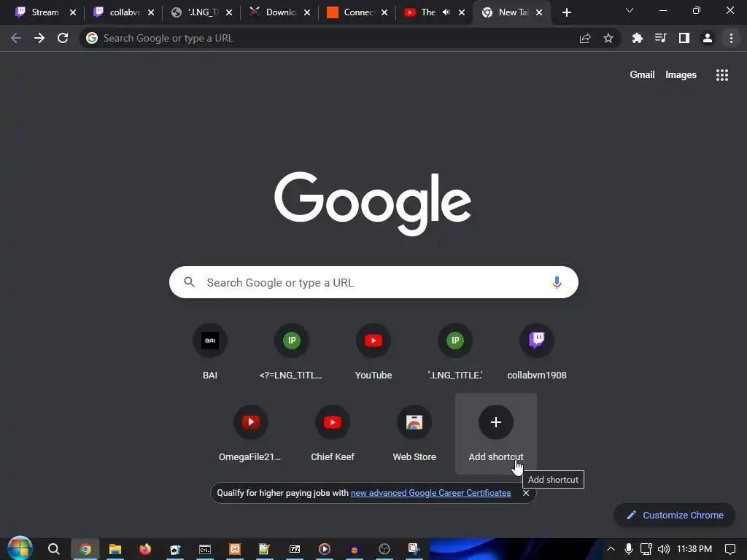Open the BAI shortcut
This screenshot has width=747, height=560.
(210, 352)
